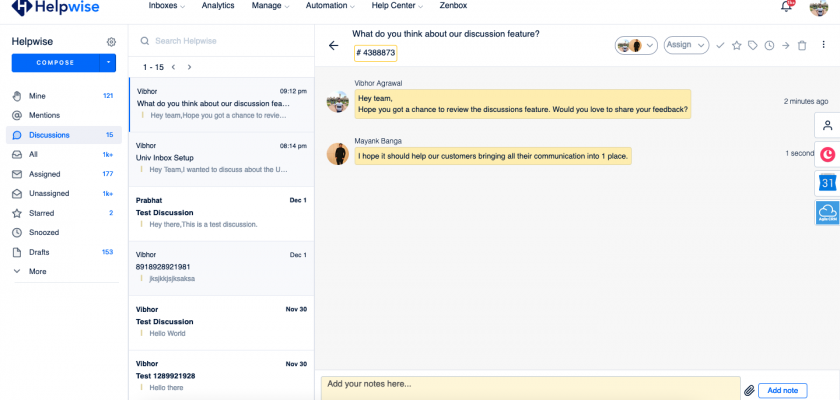Go to Analytics
The height and width of the screenshot is (400, 840).
click(x=218, y=6)
